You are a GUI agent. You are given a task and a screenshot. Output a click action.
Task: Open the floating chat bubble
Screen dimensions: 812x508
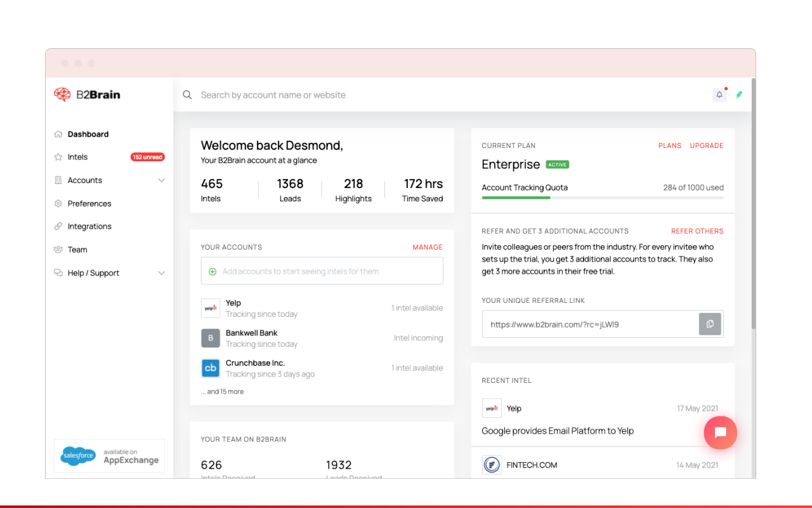[720, 432]
